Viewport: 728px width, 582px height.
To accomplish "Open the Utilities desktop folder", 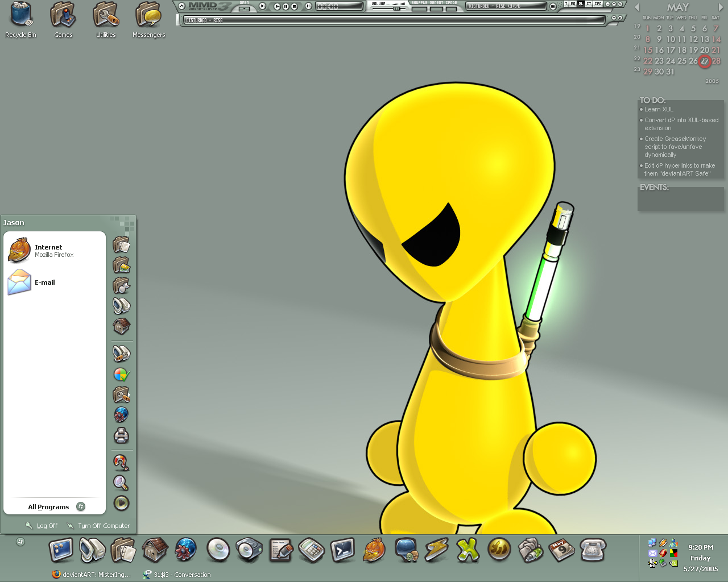I will (106, 15).
